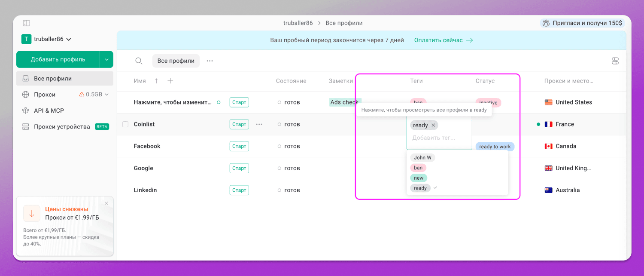644x276 pixels.
Task: Open the three-dot menu on Coinlist row
Action: pyautogui.click(x=259, y=124)
